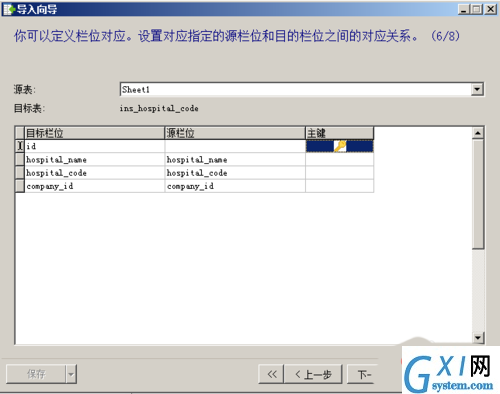This screenshot has width=500, height=394.
Task: Toggle primary key cell for hospital_code row
Action: click(339, 173)
